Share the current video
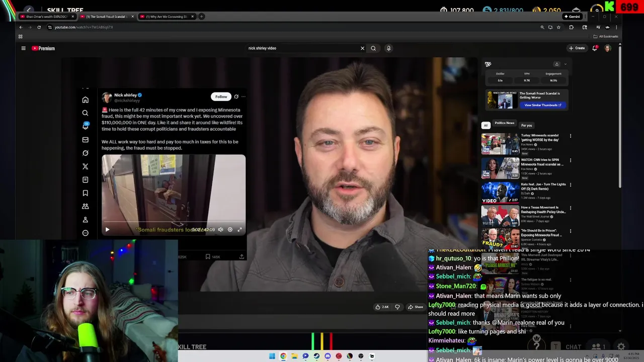This screenshot has width=644, height=362. (x=416, y=307)
